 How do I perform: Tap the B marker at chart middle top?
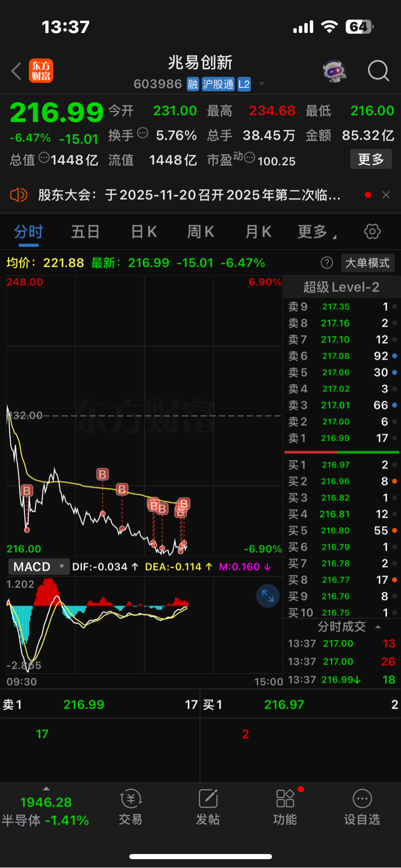pyautogui.click(x=102, y=474)
